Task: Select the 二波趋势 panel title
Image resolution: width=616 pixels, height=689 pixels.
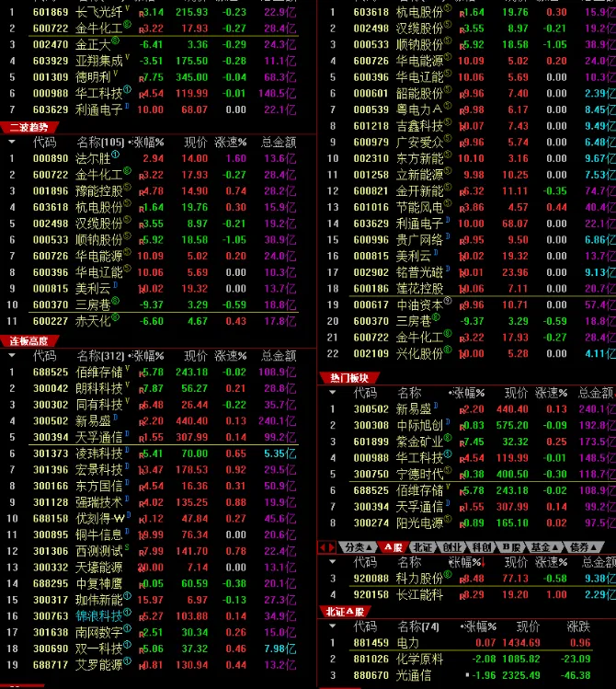Action: [x=29, y=128]
